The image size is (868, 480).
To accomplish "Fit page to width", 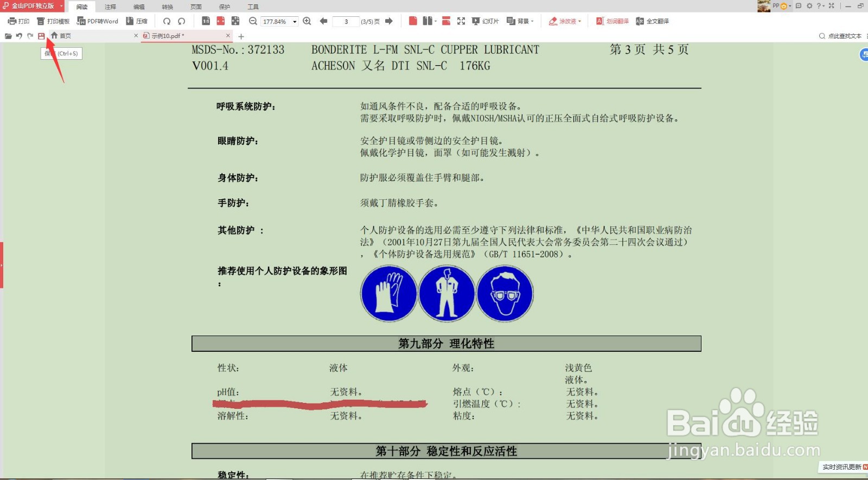I will pyautogui.click(x=220, y=21).
